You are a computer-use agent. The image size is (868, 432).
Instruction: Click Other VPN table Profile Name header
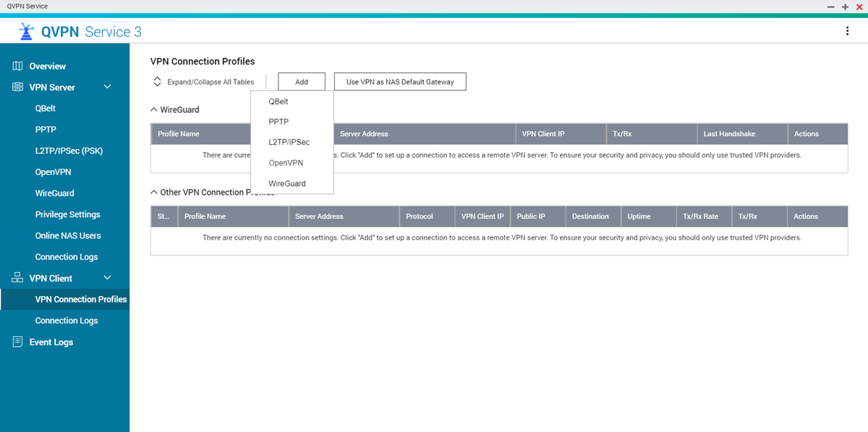[x=234, y=216]
